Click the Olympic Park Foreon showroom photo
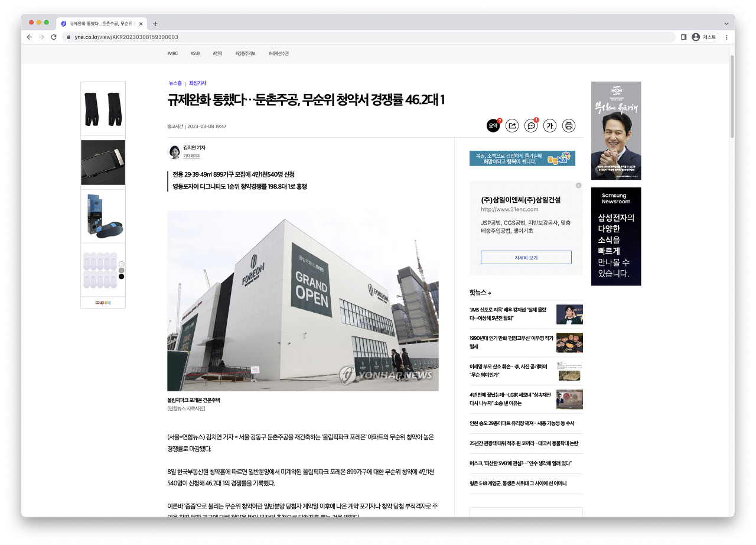 click(303, 301)
